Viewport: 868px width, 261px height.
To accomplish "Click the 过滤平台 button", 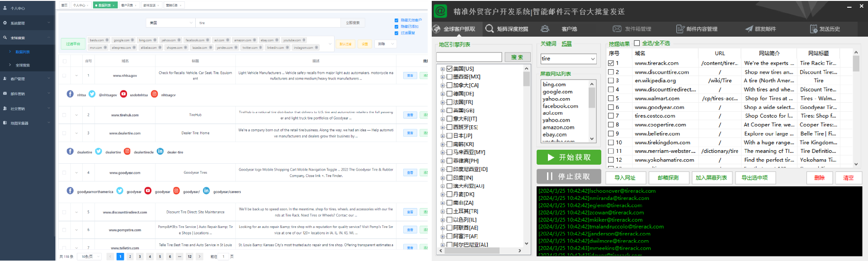I will tap(73, 44).
